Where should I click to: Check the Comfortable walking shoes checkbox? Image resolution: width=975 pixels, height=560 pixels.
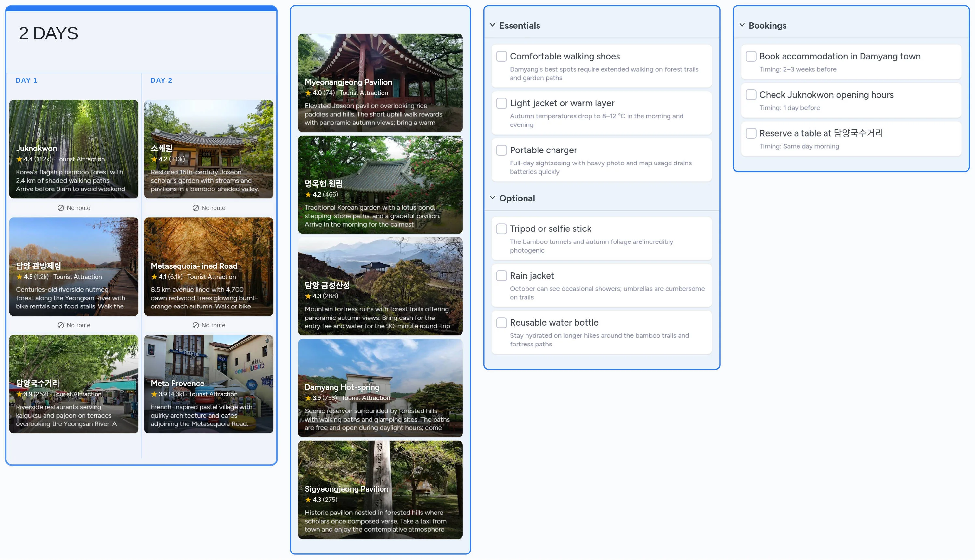point(501,56)
